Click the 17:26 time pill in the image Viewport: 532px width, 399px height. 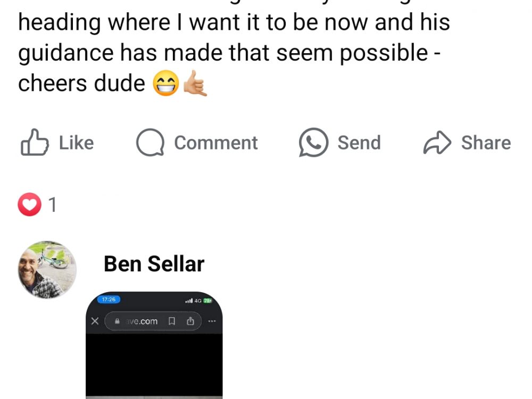pyautogui.click(x=109, y=300)
